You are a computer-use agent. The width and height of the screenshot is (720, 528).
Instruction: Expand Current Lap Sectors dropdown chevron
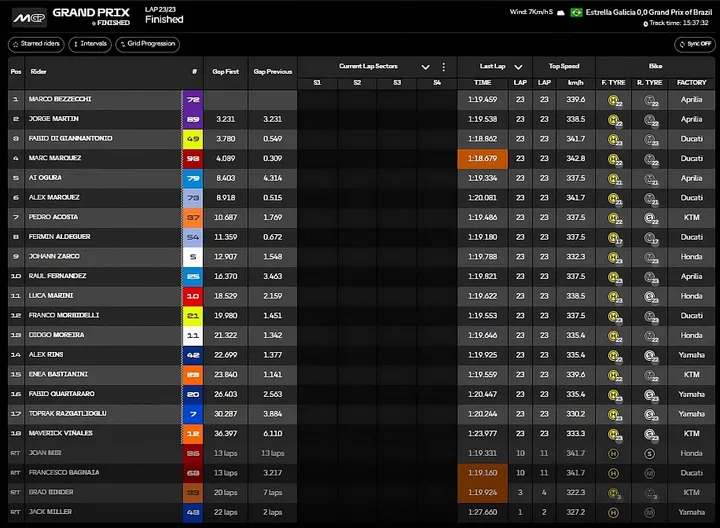click(x=426, y=67)
